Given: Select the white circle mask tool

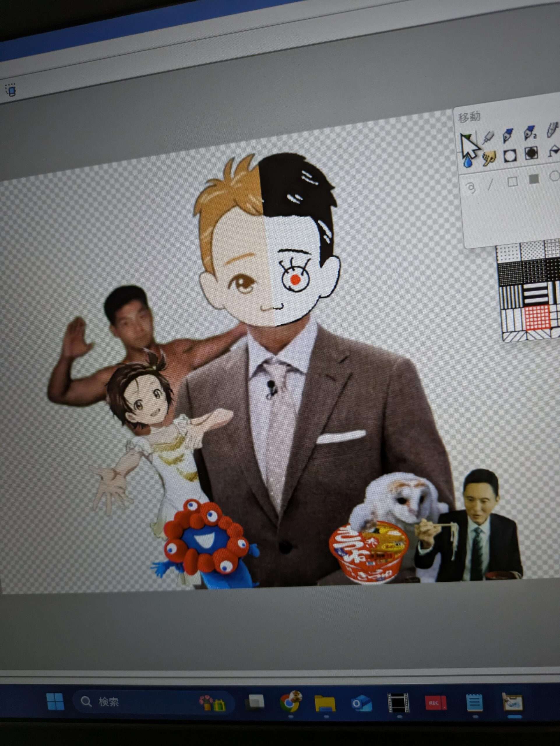Looking at the screenshot, I should click(510, 156).
